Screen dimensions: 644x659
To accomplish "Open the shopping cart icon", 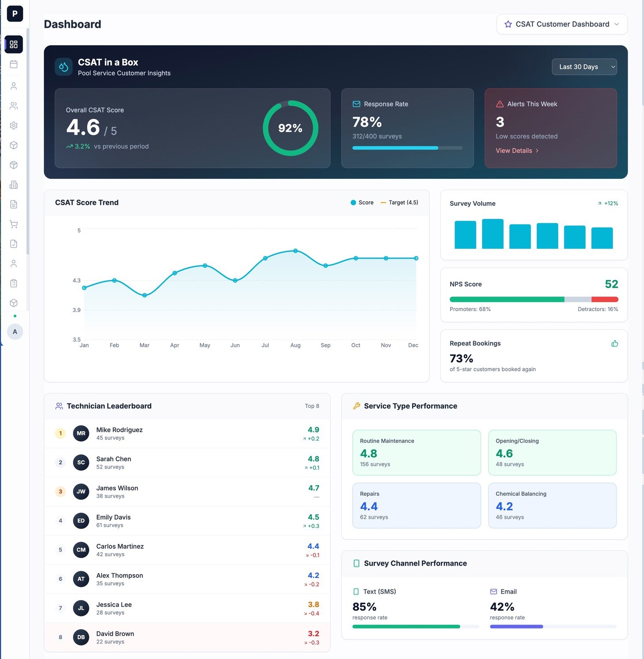I will point(13,224).
